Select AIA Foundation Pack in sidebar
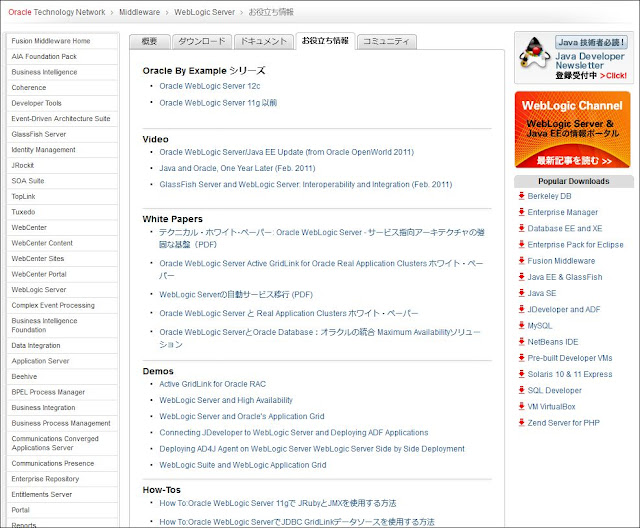The image size is (640, 528). (x=62, y=56)
